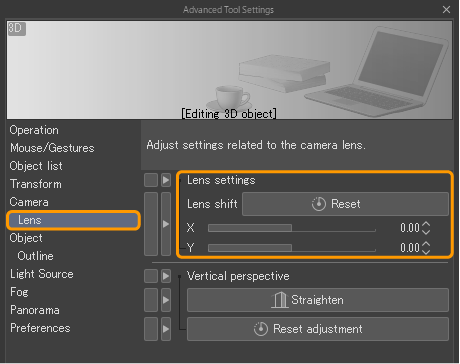
Task: Open the Panorama category
Action: (35, 310)
